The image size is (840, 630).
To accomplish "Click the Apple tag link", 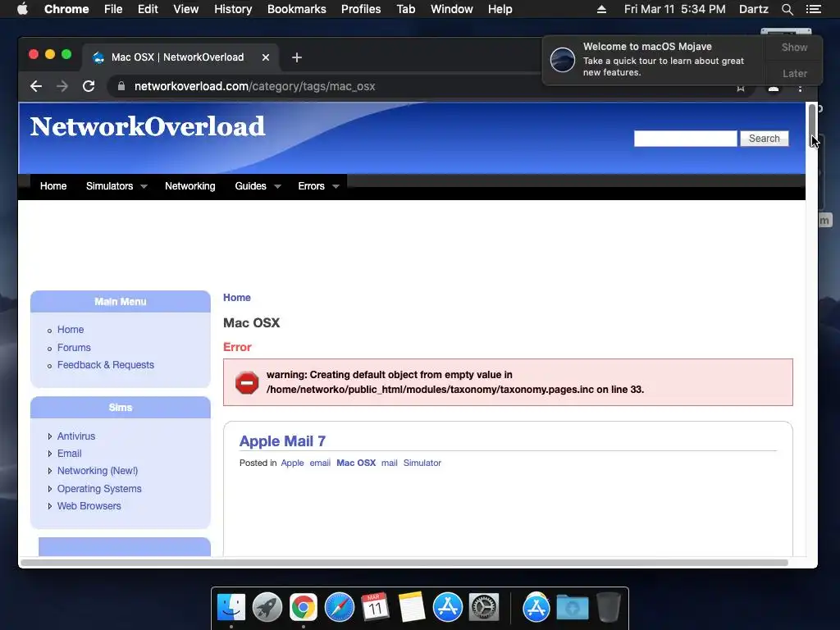I will [x=293, y=463].
